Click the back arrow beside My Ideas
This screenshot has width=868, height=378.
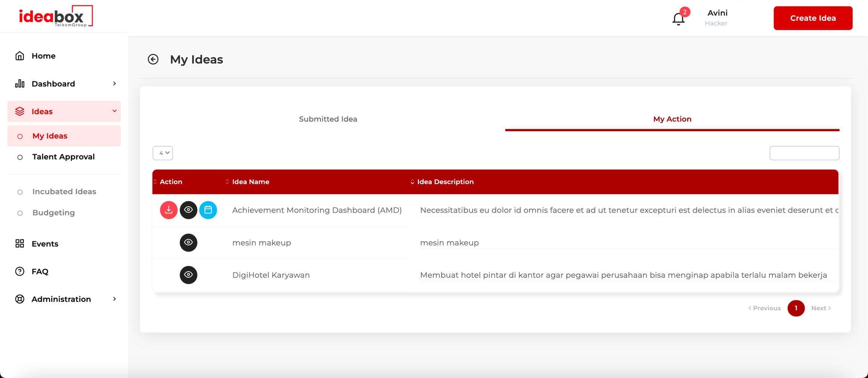click(x=153, y=60)
